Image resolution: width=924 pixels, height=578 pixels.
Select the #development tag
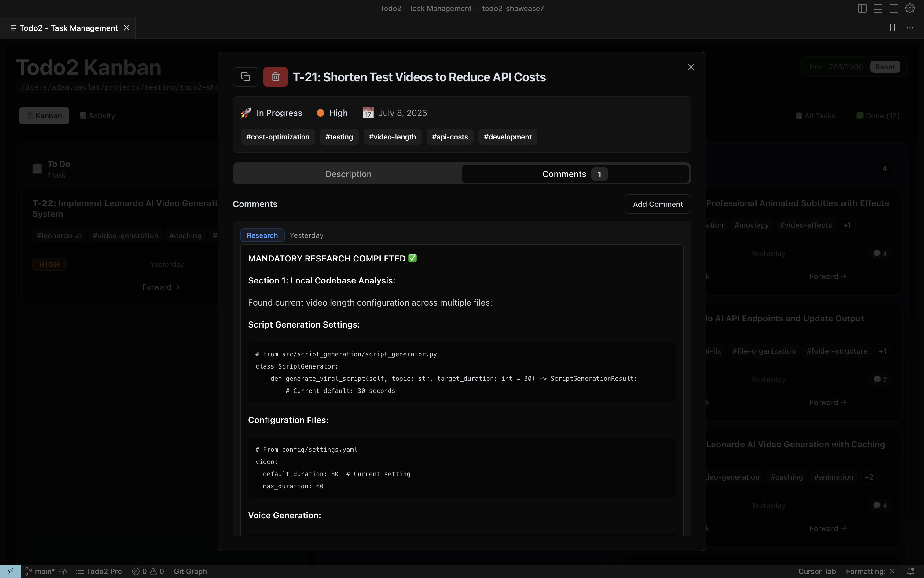click(508, 137)
